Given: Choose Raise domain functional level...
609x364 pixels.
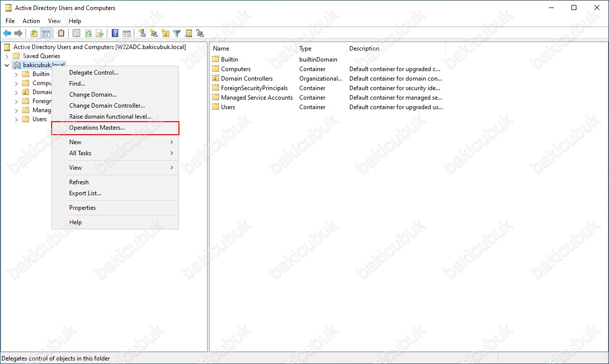Looking at the screenshot, I should (x=115, y=117).
